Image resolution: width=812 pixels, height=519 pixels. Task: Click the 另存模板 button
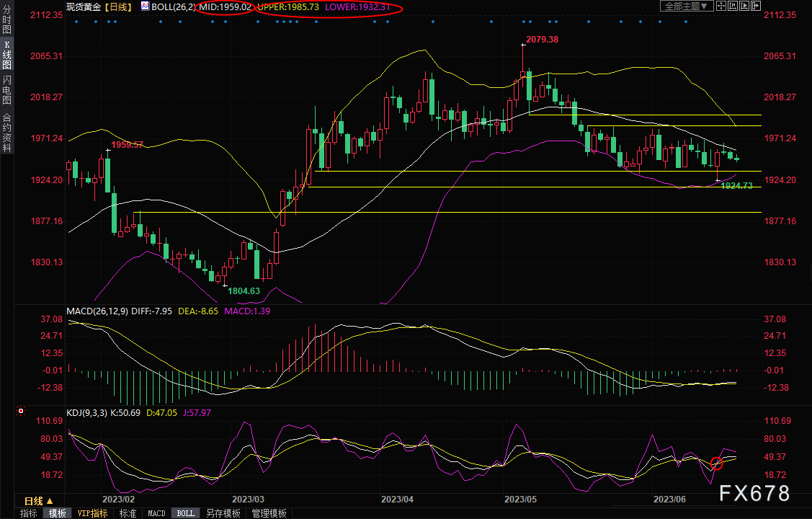click(x=223, y=513)
